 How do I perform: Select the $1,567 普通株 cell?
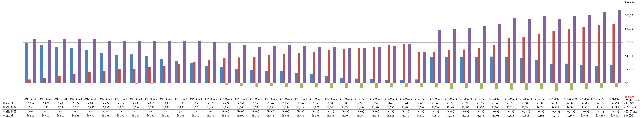pyautogui.click(x=301, y=103)
